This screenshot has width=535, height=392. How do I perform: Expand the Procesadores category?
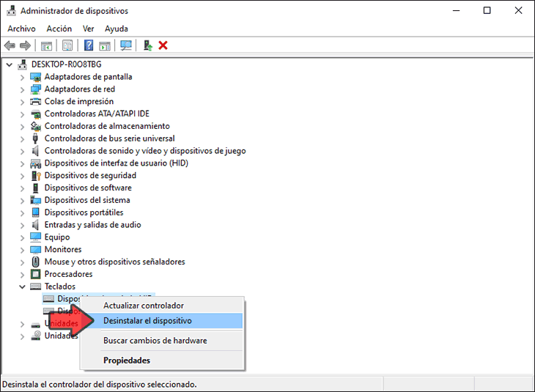point(22,275)
